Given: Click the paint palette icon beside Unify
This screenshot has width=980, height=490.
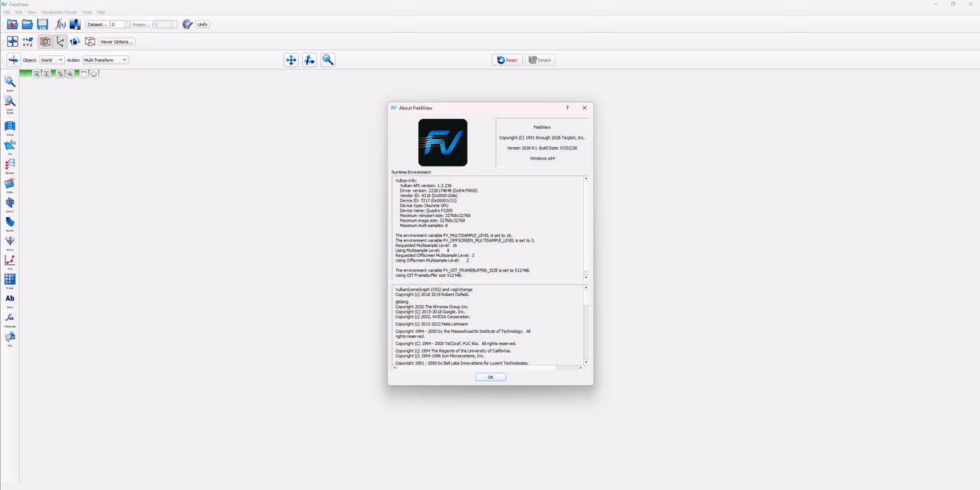Looking at the screenshot, I should coord(187,25).
